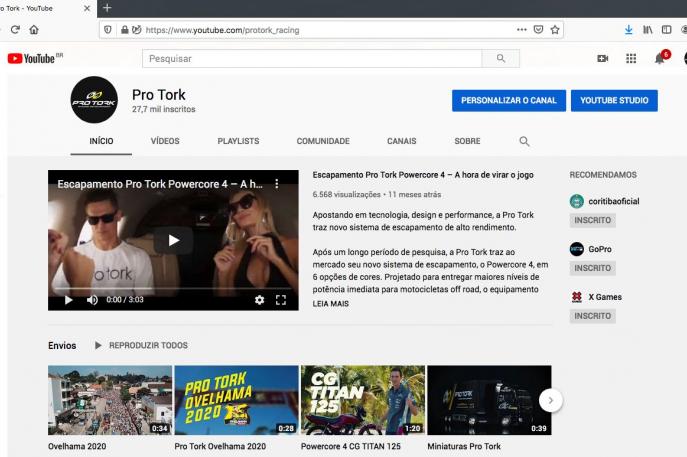Click the Pro Tork channel avatar

click(x=94, y=100)
